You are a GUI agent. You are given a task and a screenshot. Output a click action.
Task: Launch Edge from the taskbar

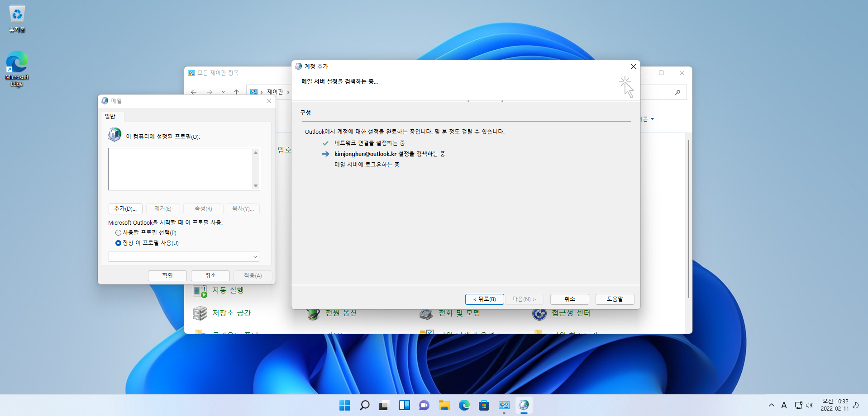(x=464, y=405)
